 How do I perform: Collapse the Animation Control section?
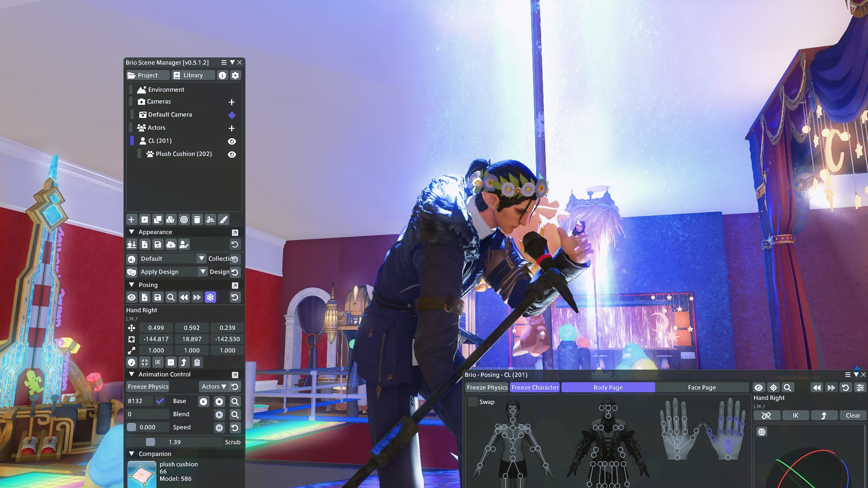coord(132,374)
